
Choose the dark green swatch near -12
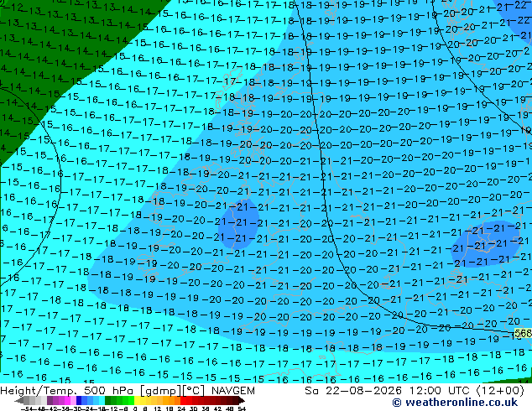pyautogui.click(x=108, y=400)
